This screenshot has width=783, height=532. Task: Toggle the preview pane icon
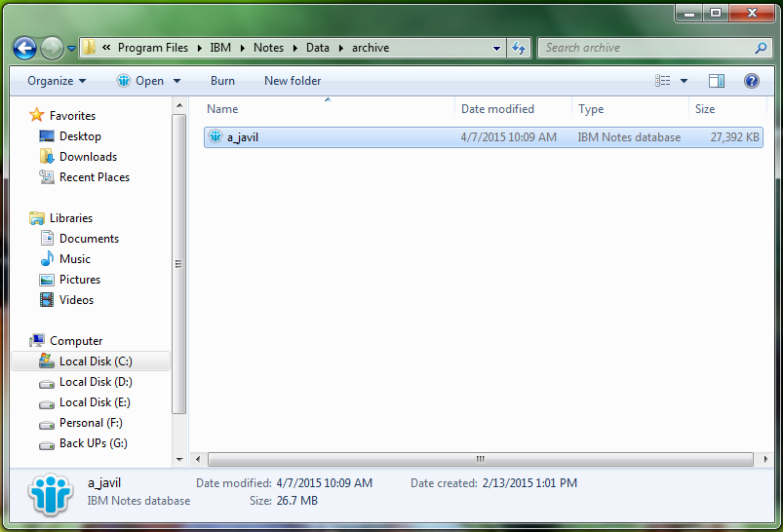pos(717,81)
